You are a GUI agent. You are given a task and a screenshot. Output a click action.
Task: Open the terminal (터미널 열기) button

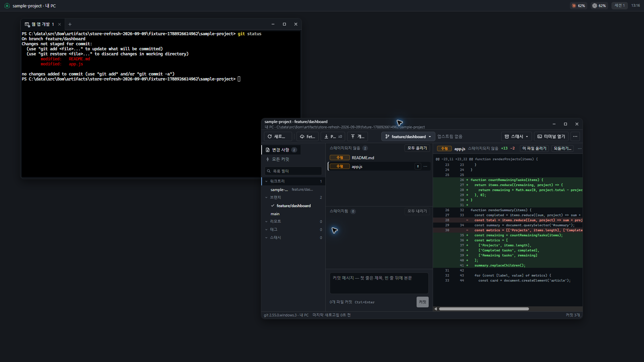551,136
